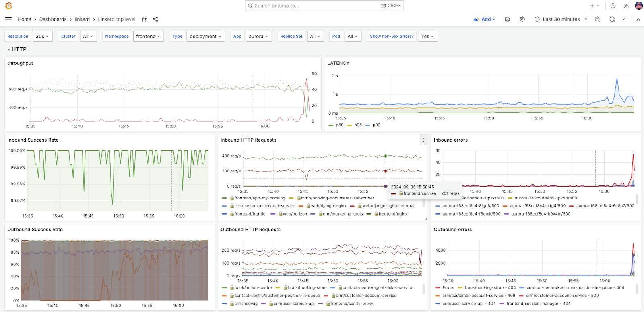Toggle frontend/sanity-proxy legend series
Screen dimensions: 644x312
349,304
